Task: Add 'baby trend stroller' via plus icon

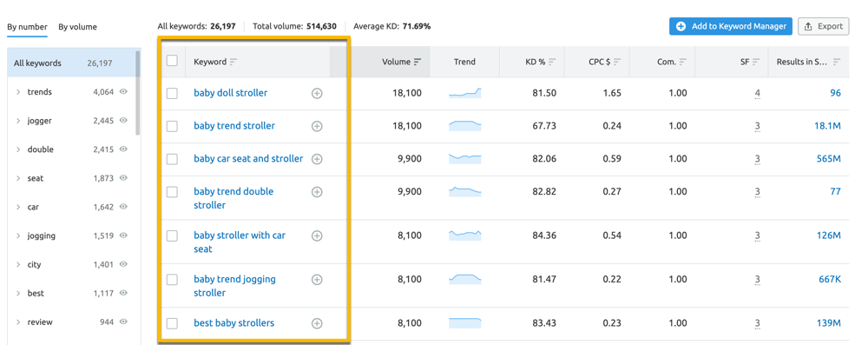Action: (x=317, y=127)
